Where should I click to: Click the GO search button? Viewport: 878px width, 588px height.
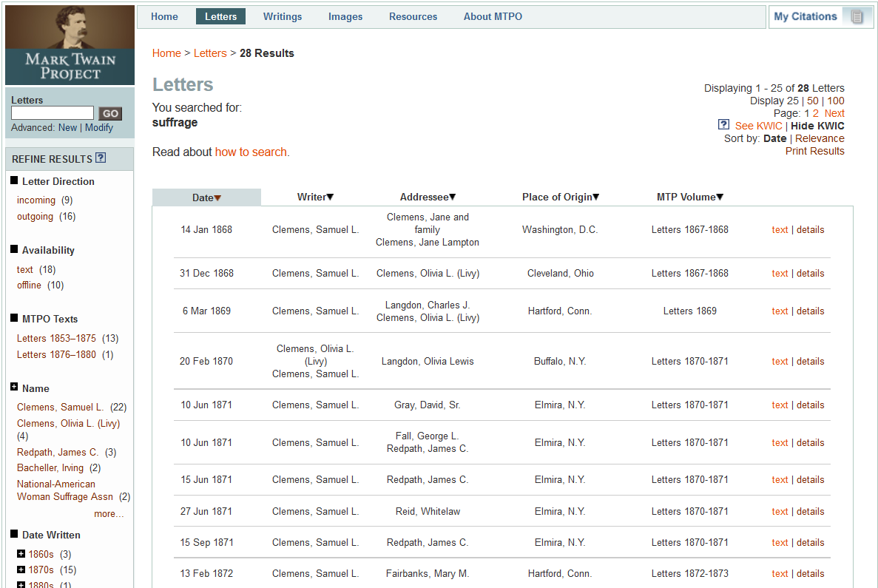tap(109, 114)
